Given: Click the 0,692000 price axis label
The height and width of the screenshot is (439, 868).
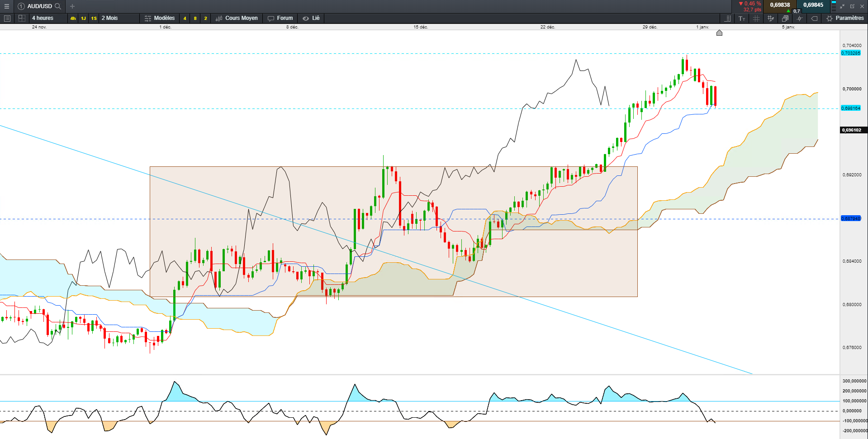Looking at the screenshot, I should 852,175.
